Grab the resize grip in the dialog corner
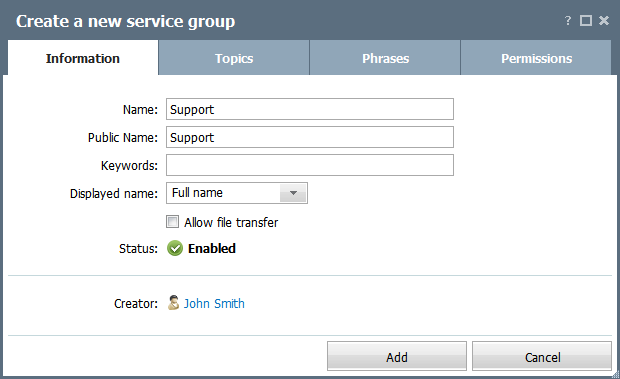This screenshot has height=379, width=620. click(x=615, y=374)
